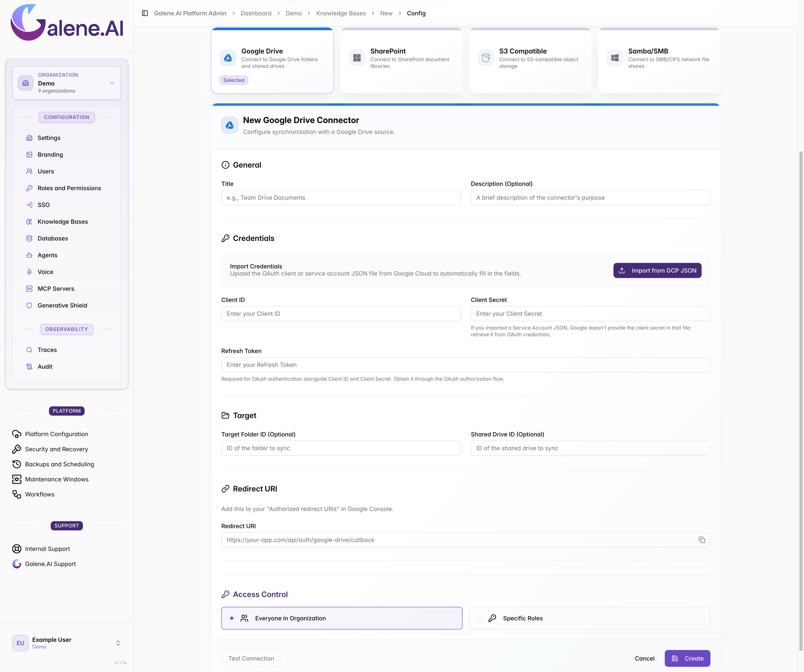Click the Agents robot icon
This screenshot has height=672, width=804.
[29, 255]
